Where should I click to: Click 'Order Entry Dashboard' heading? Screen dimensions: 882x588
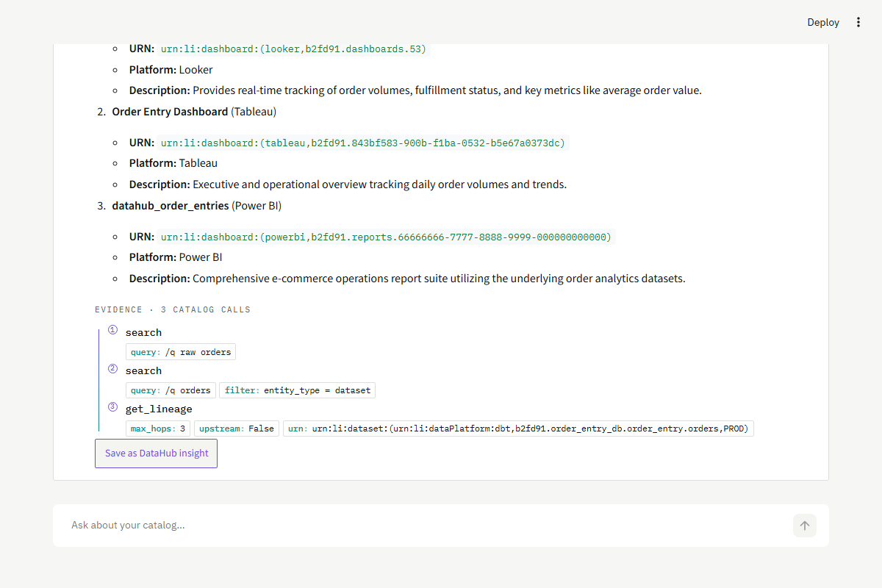click(170, 112)
